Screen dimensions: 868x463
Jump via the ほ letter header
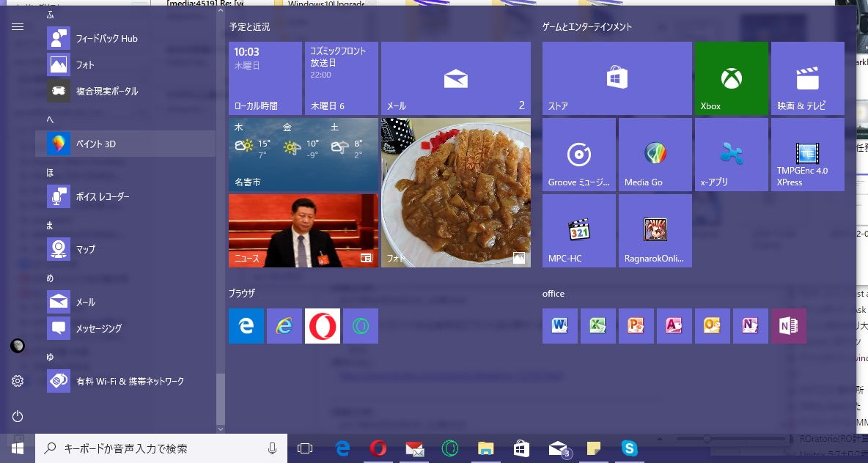coord(50,173)
